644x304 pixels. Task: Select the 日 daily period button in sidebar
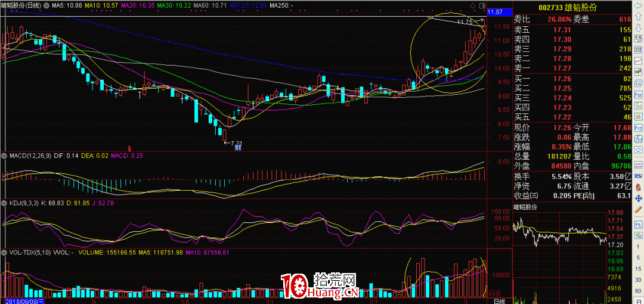[638, 300]
